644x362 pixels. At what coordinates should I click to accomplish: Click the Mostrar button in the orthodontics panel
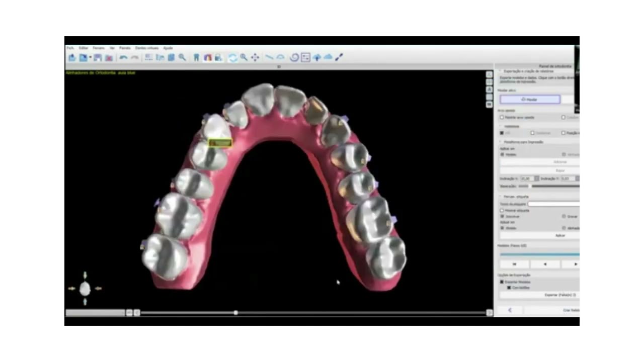[x=530, y=100]
